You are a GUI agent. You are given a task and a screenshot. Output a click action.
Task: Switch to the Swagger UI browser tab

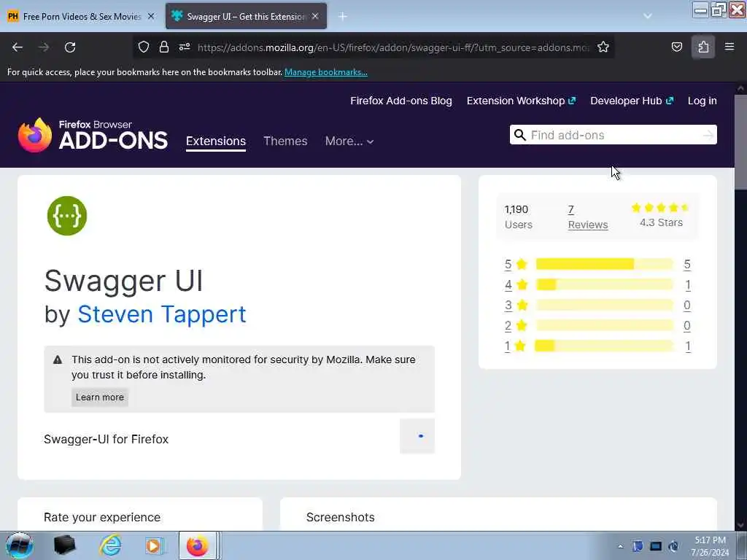pos(247,16)
